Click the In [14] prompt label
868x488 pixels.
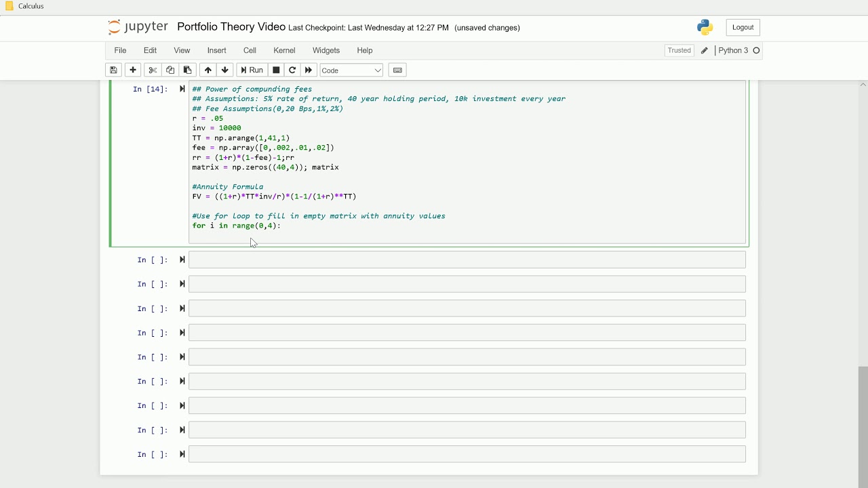150,89
